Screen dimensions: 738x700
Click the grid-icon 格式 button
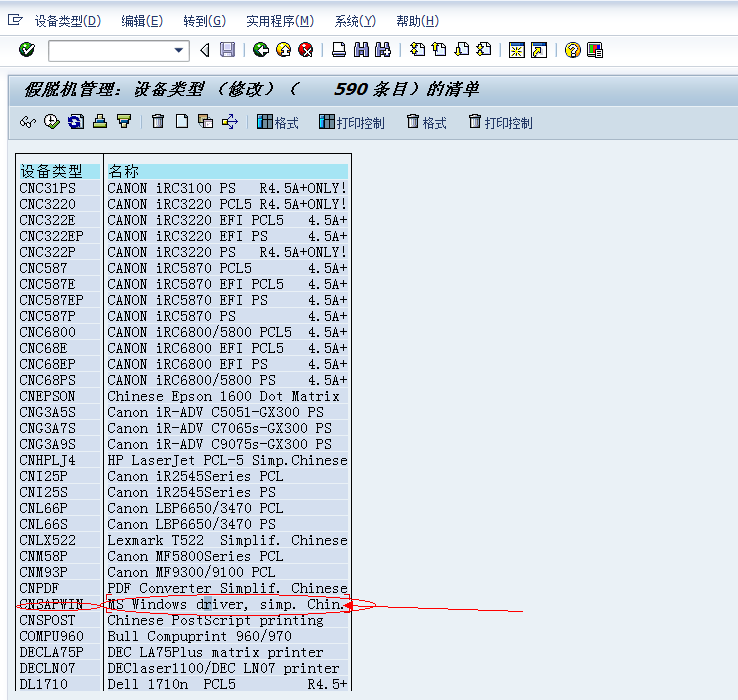click(x=278, y=122)
